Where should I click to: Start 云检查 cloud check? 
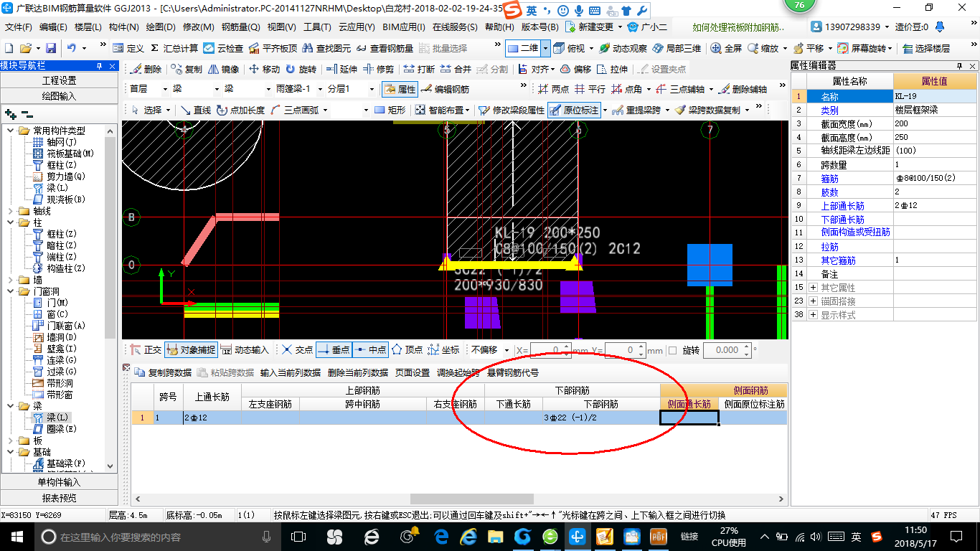click(x=223, y=48)
